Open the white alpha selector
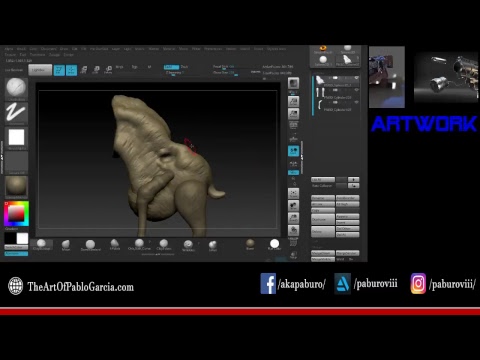 (x=16, y=137)
